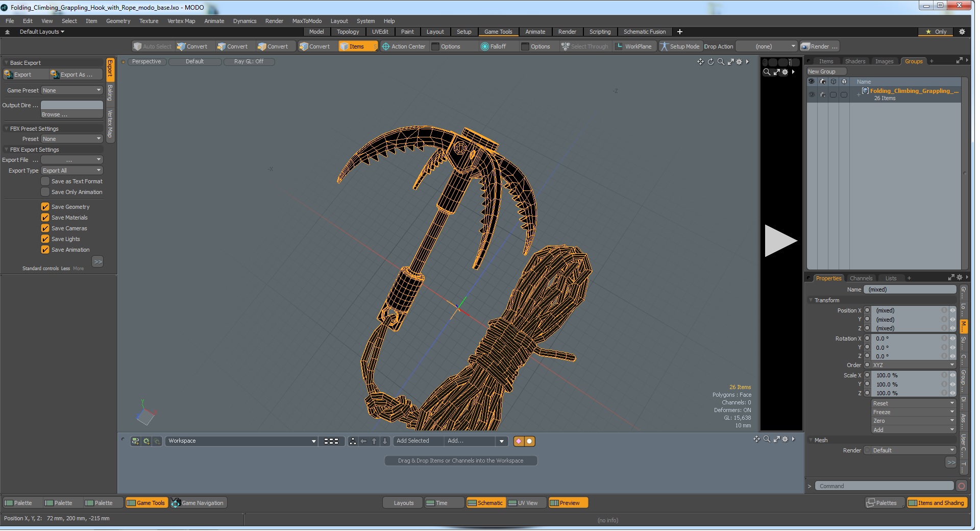This screenshot has width=980, height=531.
Task: Click schematic panel zoom magnifier icon
Action: [x=767, y=439]
